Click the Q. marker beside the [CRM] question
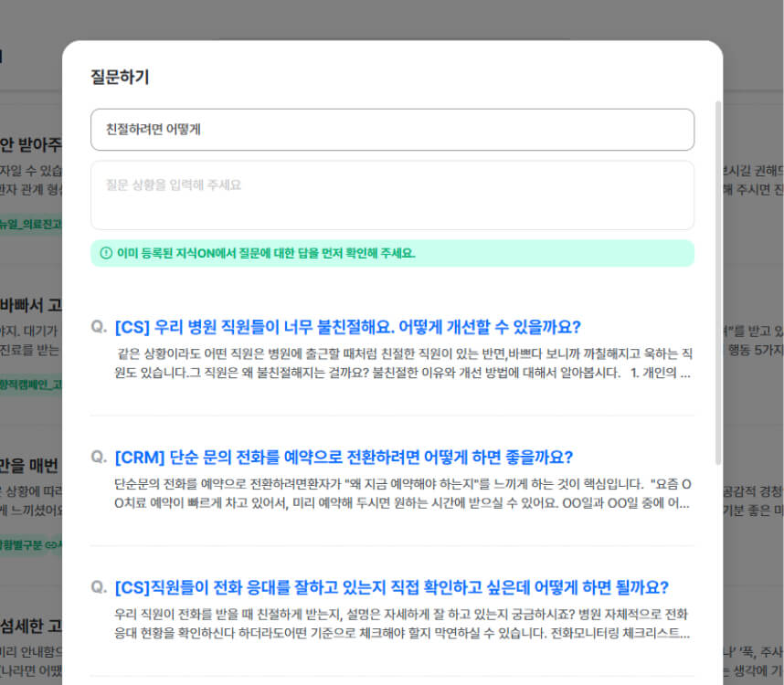The height and width of the screenshot is (685, 784). pyautogui.click(x=99, y=457)
